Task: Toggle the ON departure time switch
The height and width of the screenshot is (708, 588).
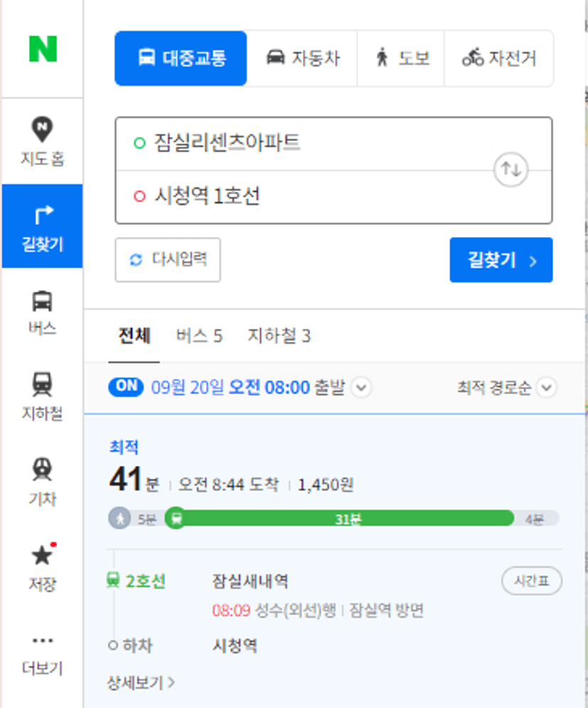Action: (x=126, y=386)
